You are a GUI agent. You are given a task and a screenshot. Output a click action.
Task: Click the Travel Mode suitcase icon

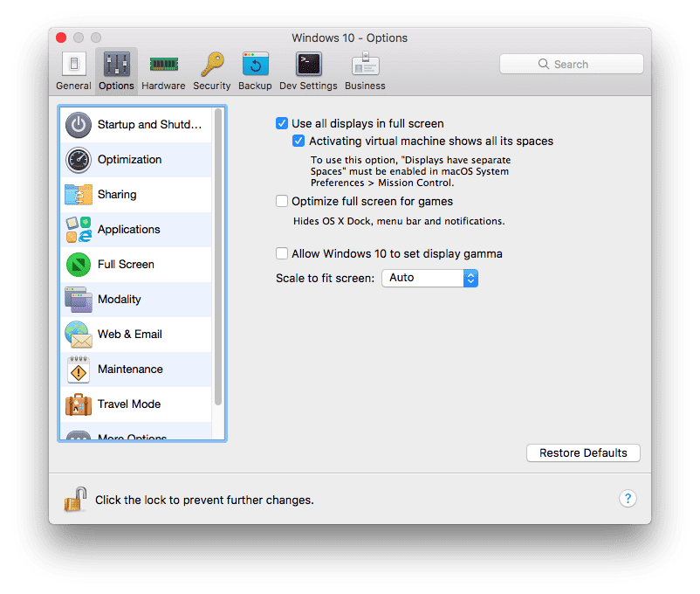[x=79, y=404]
